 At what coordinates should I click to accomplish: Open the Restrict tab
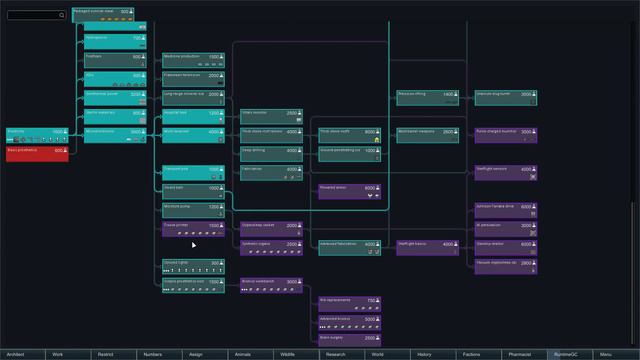click(x=114, y=355)
